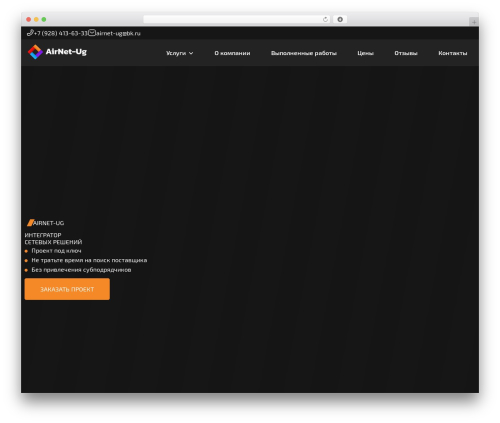Click the AIRNET-UG hero label
This screenshot has height=423, width=500.
pos(49,223)
